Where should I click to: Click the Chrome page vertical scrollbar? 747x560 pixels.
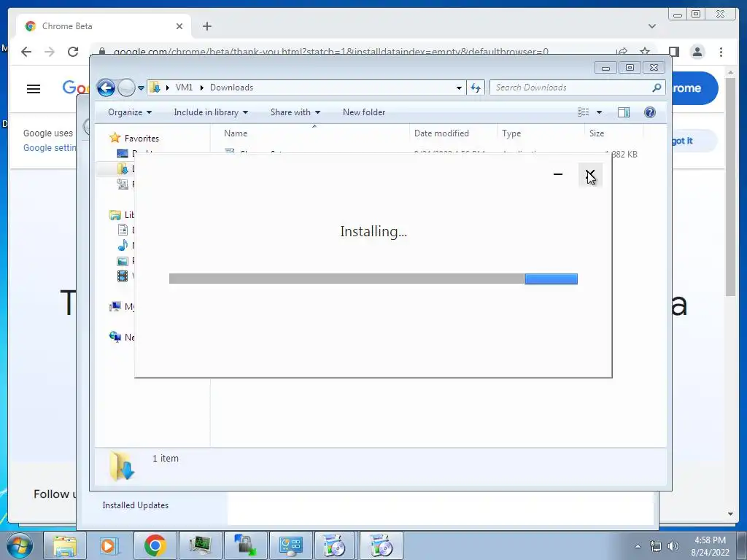click(730, 186)
